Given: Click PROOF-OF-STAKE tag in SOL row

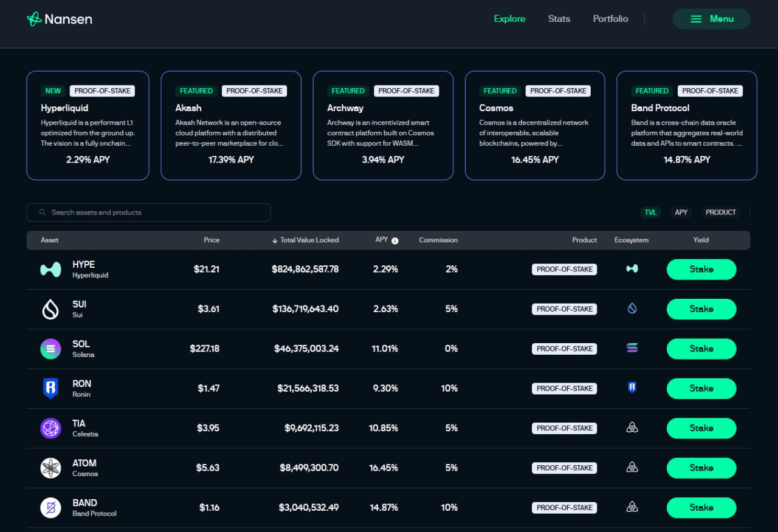Looking at the screenshot, I should [565, 349].
